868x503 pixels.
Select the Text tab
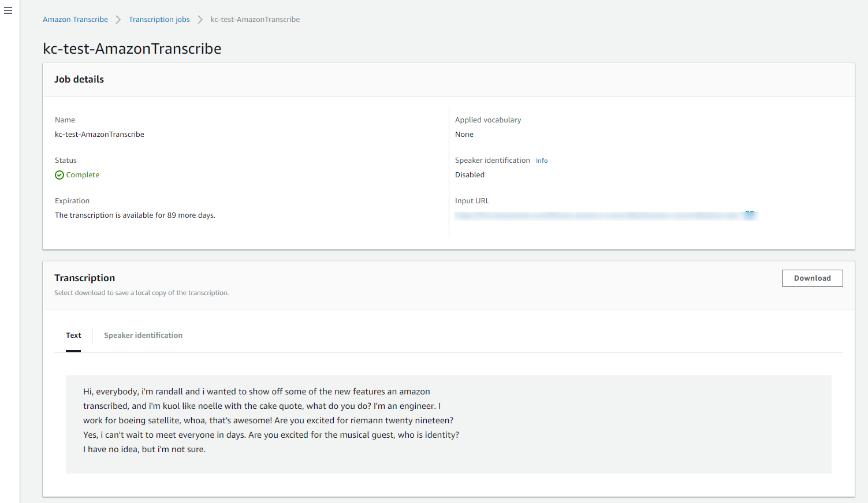click(x=73, y=336)
